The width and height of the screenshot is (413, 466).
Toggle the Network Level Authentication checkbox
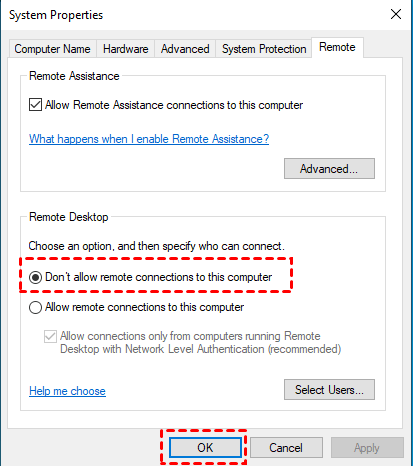[50, 336]
